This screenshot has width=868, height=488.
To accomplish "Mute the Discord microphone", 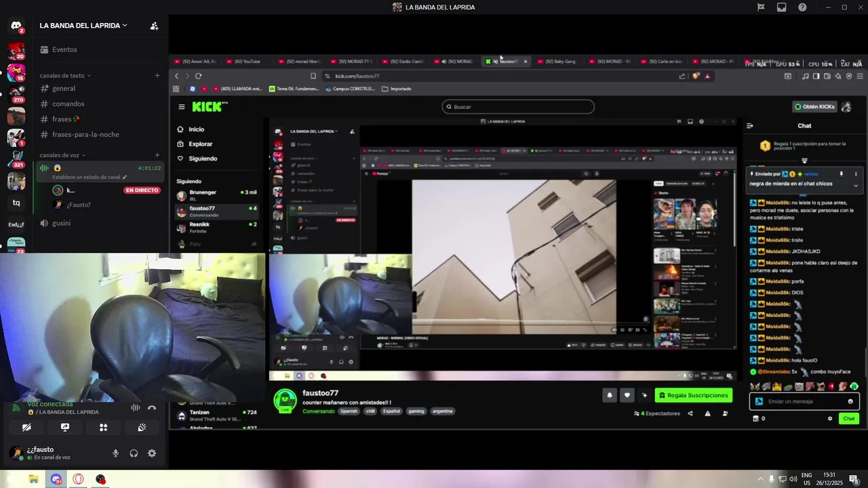I will coord(116,453).
